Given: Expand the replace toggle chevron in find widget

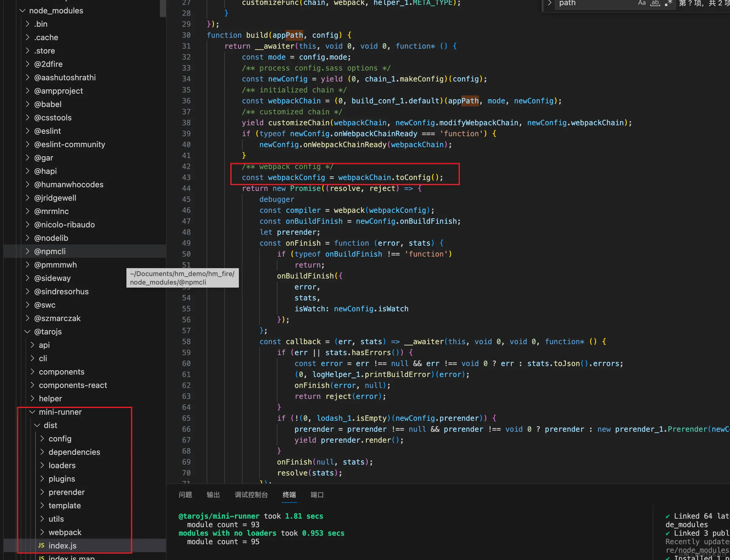Looking at the screenshot, I should [549, 3].
